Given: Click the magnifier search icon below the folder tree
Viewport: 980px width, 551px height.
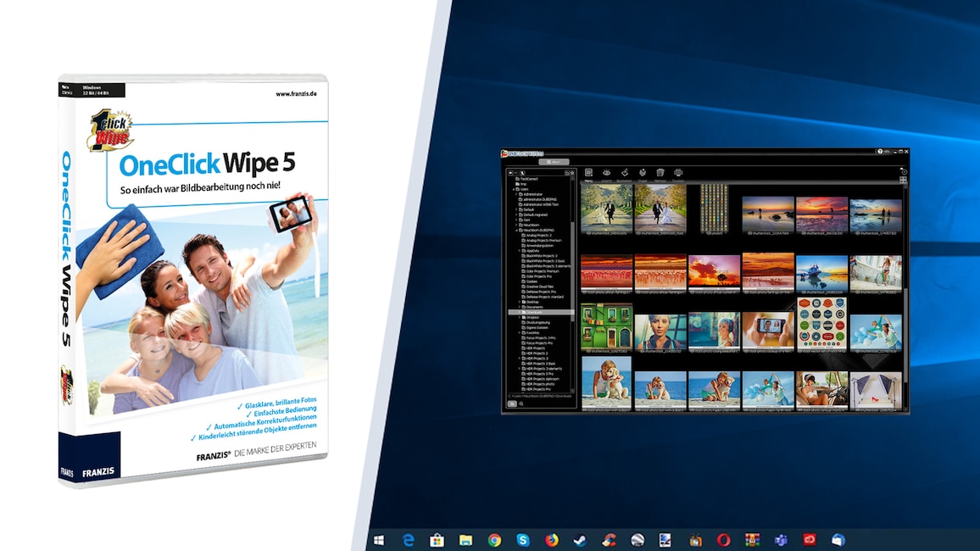Looking at the screenshot, I should (521, 404).
